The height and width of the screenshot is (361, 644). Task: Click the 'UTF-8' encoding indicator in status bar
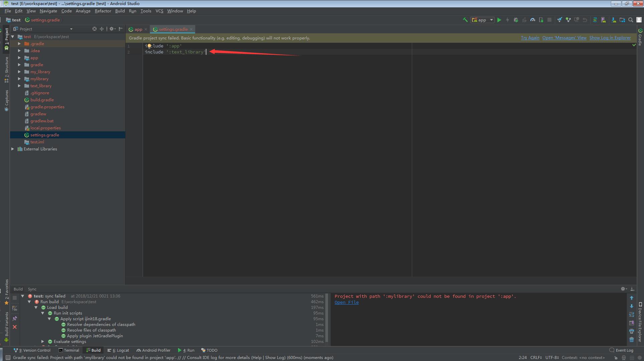(x=551, y=357)
